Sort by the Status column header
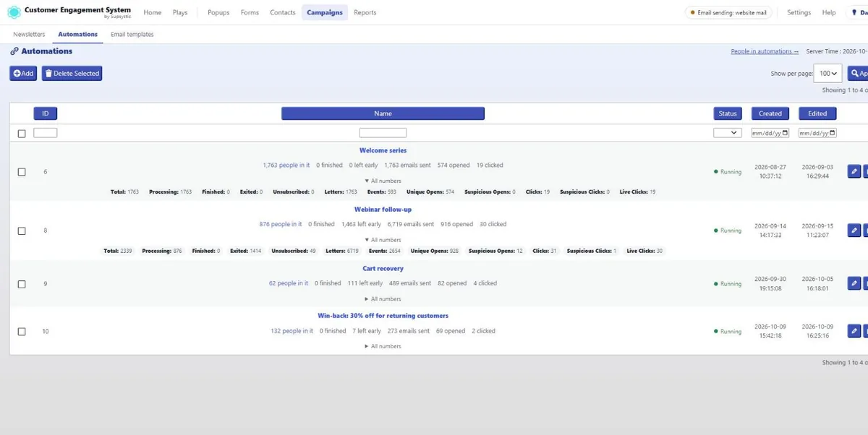 coord(728,113)
